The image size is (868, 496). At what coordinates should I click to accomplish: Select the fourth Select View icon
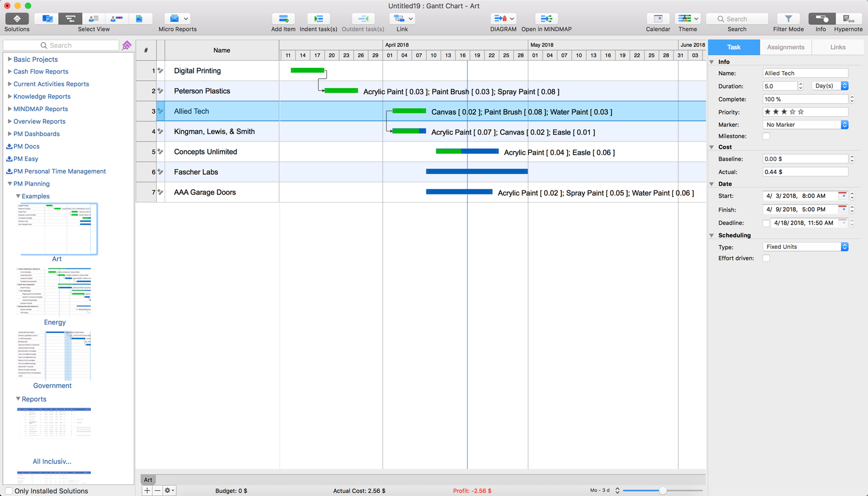pos(116,19)
